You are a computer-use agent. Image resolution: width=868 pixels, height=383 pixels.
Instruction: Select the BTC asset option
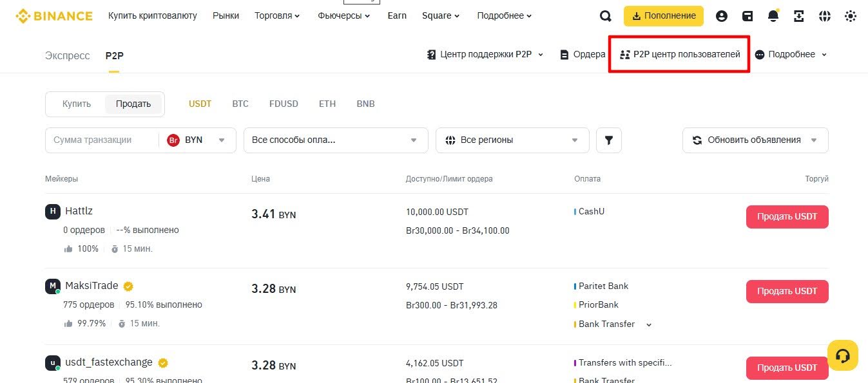pyautogui.click(x=240, y=103)
